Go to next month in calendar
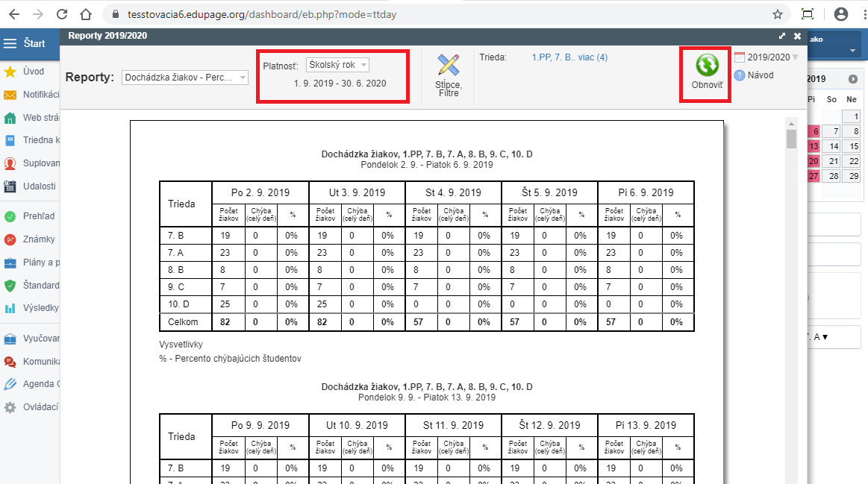Viewport: 868px width, 484px height. 852,79
